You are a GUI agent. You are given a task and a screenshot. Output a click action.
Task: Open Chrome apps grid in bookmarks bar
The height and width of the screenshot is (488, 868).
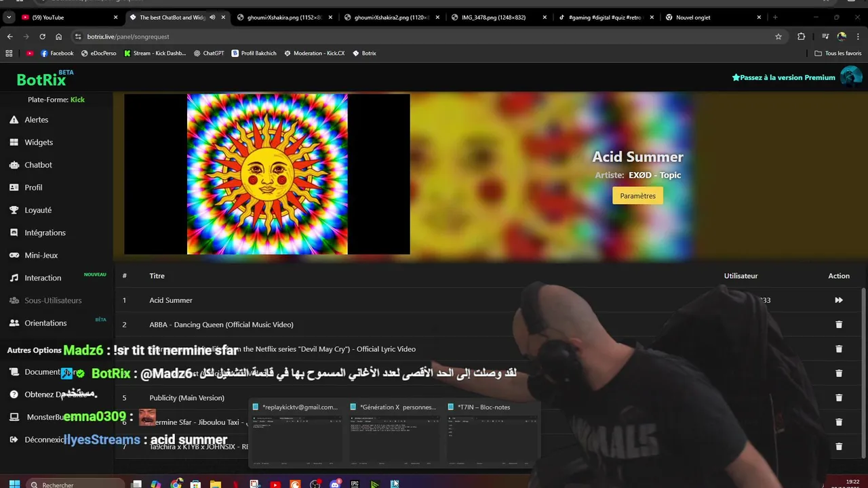[9, 53]
